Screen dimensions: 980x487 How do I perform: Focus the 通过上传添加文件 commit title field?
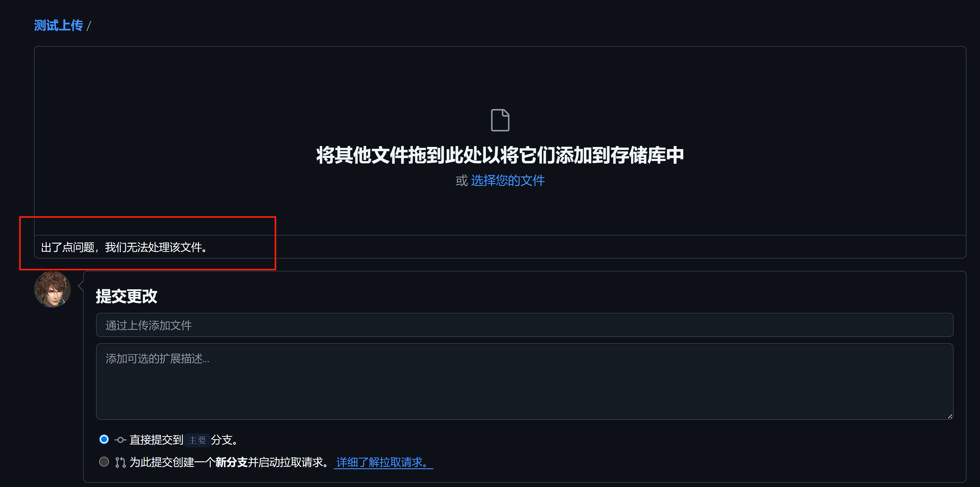tap(524, 325)
